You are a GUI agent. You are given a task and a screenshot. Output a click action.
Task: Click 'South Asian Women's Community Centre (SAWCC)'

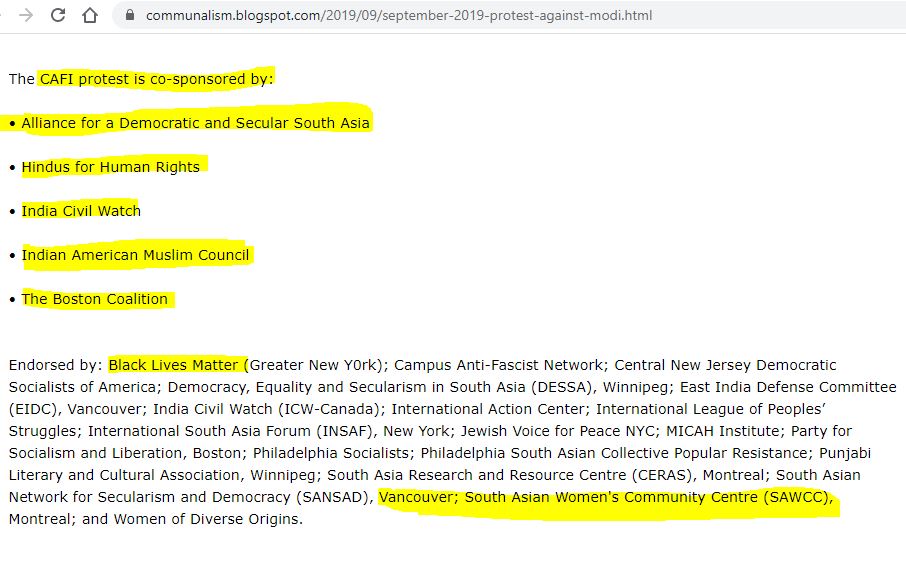tap(647, 497)
